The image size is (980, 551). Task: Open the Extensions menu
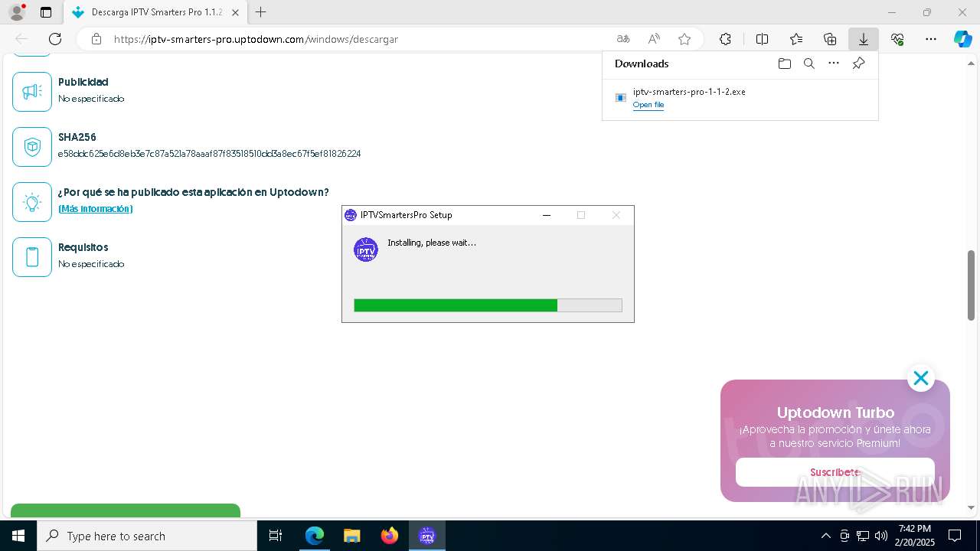pos(725,39)
